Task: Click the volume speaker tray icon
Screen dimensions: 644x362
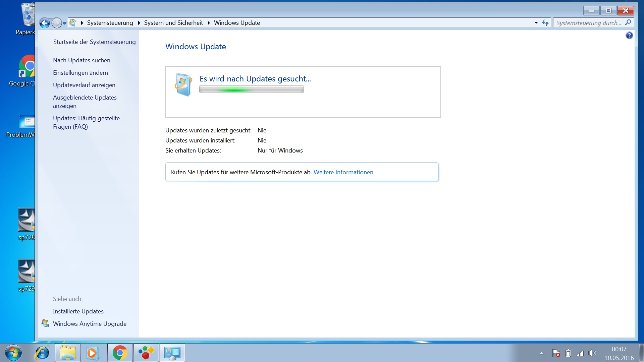Action: click(592, 353)
